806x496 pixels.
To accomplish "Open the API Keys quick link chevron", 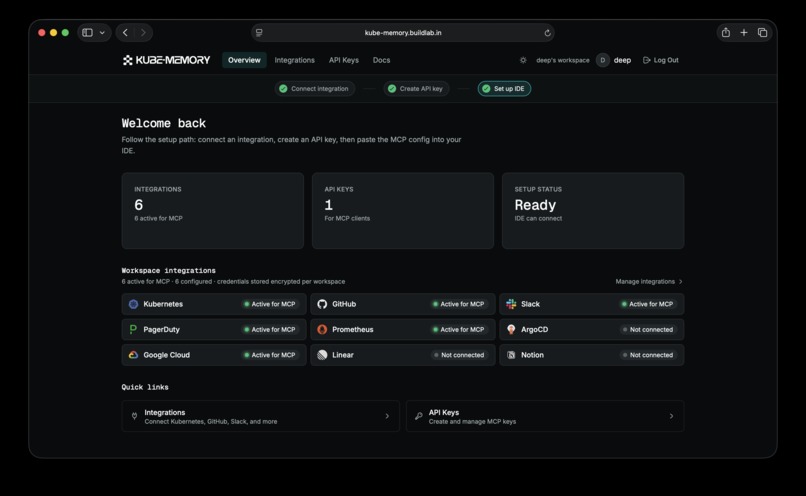I will 671,416.
